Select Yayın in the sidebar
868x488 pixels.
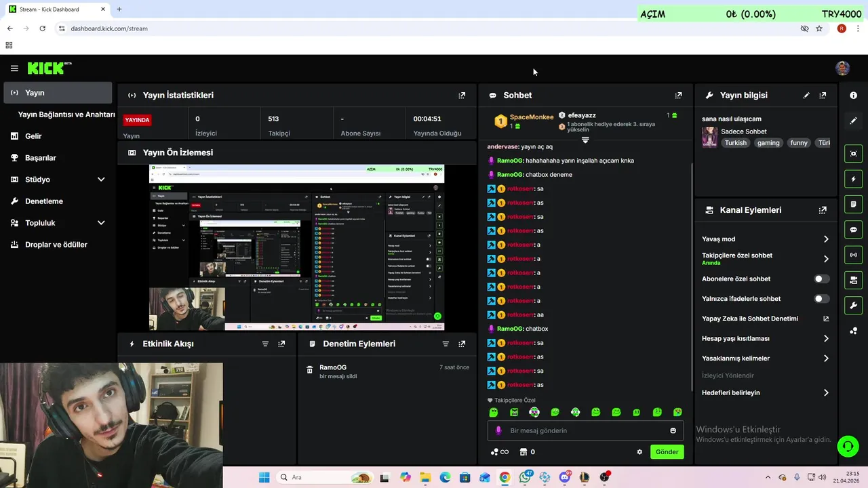pos(58,93)
